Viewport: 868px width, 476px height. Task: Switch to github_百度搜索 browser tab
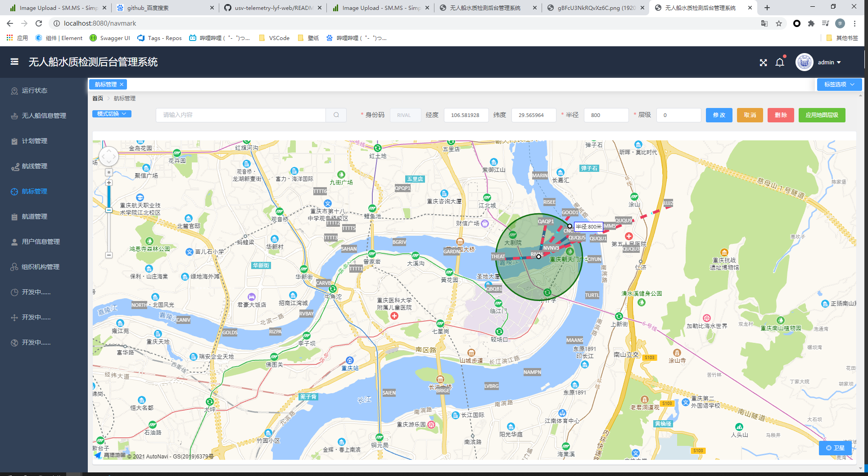tap(165, 8)
